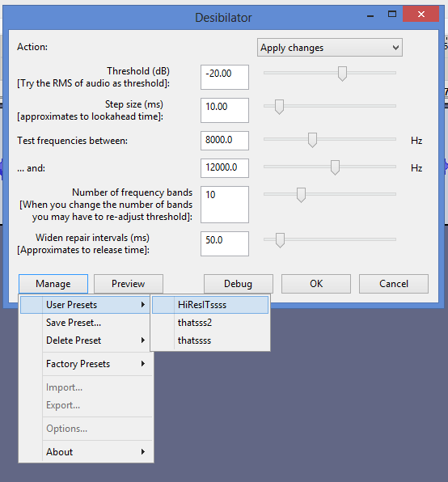Cancel the Desibilator dialog
This screenshot has height=482, width=448.
tap(394, 283)
